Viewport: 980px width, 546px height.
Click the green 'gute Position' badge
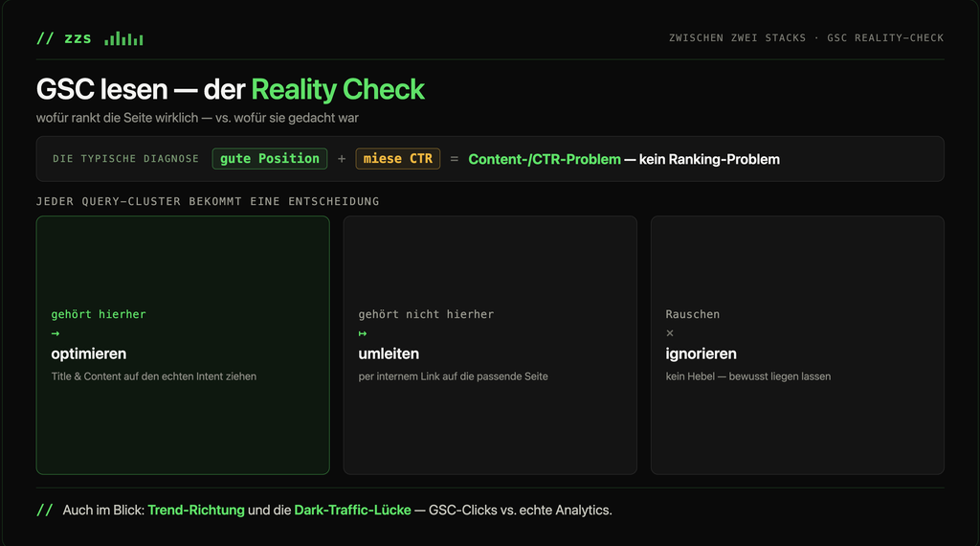(x=269, y=159)
